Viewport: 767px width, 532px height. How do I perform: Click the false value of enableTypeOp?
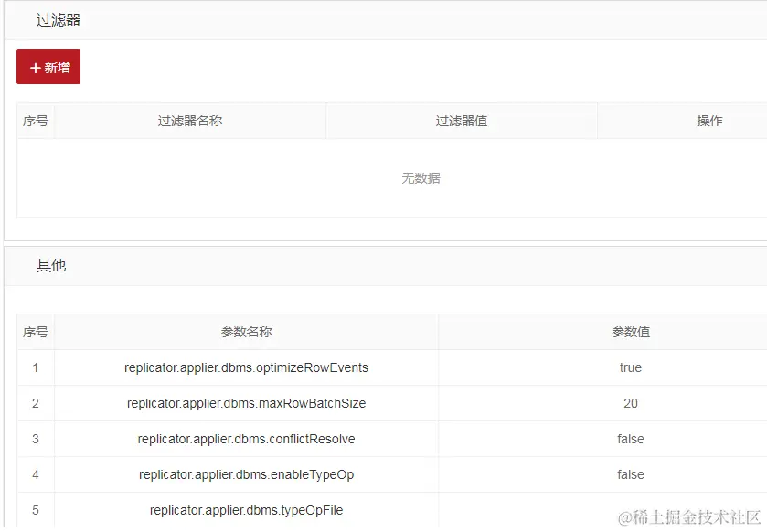(x=631, y=474)
